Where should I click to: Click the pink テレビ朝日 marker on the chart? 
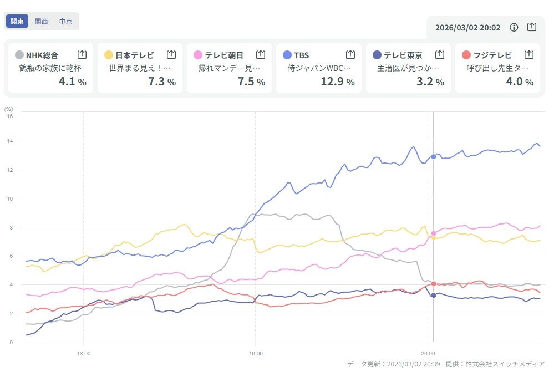(x=434, y=233)
